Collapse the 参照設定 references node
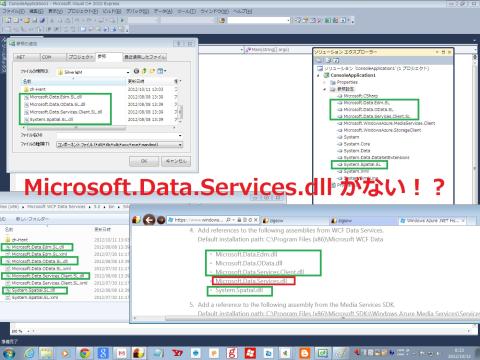Viewport: 480px width, 360px height. pyautogui.click(x=325, y=89)
